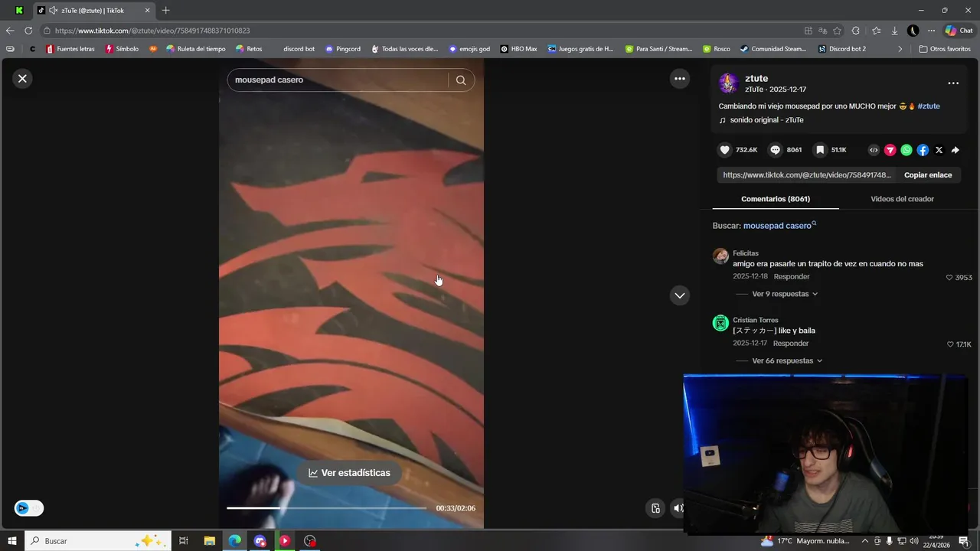Image resolution: width=980 pixels, height=551 pixels.
Task: Close the TikTok video viewer with X
Action: [22, 78]
